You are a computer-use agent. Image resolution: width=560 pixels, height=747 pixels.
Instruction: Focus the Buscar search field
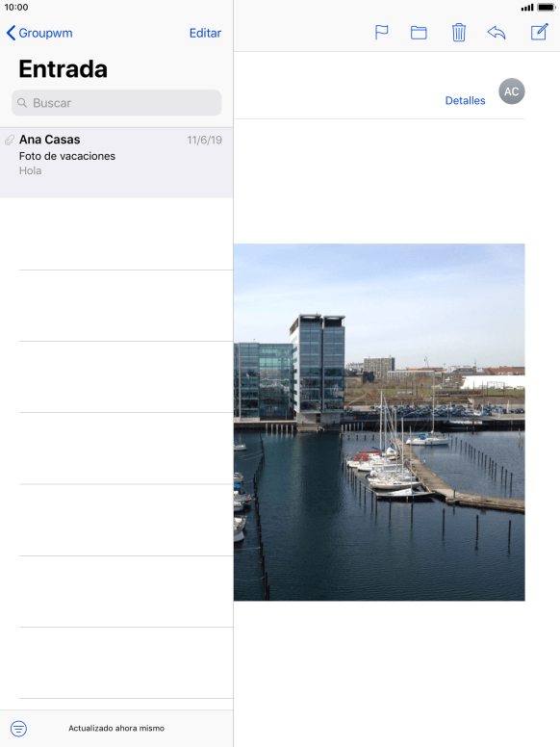point(116,103)
